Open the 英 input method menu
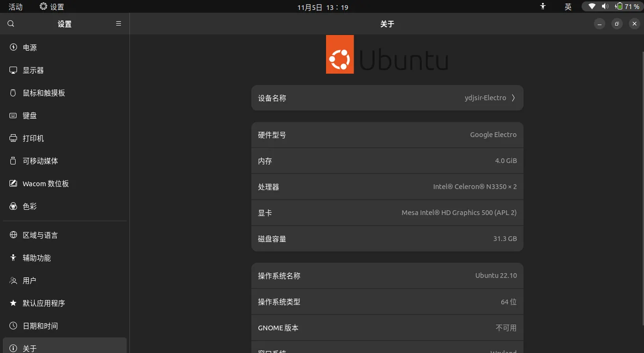 pos(568,7)
